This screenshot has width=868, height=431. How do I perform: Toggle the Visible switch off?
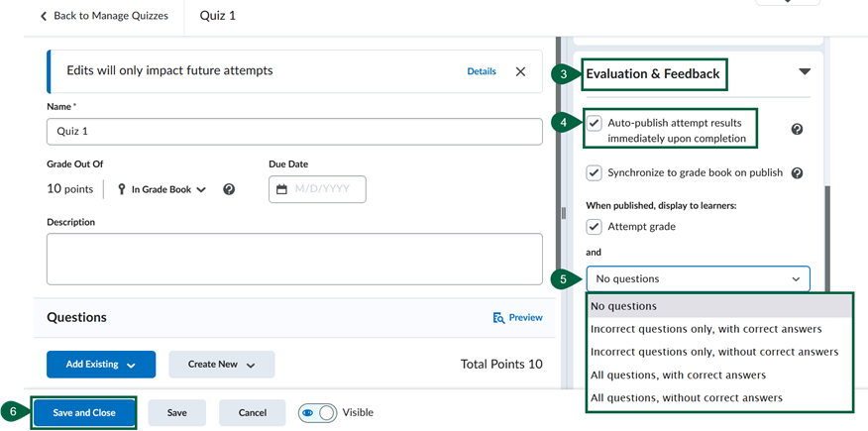[x=317, y=412]
